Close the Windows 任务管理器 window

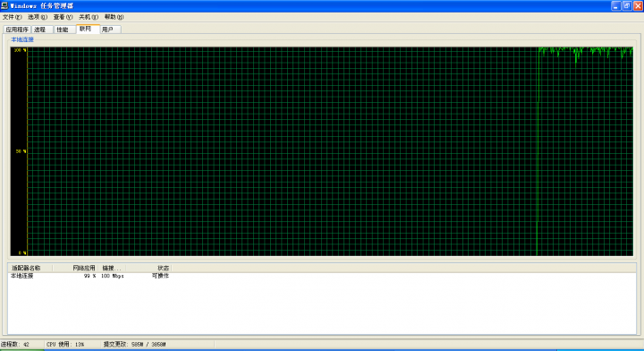pos(638,5)
